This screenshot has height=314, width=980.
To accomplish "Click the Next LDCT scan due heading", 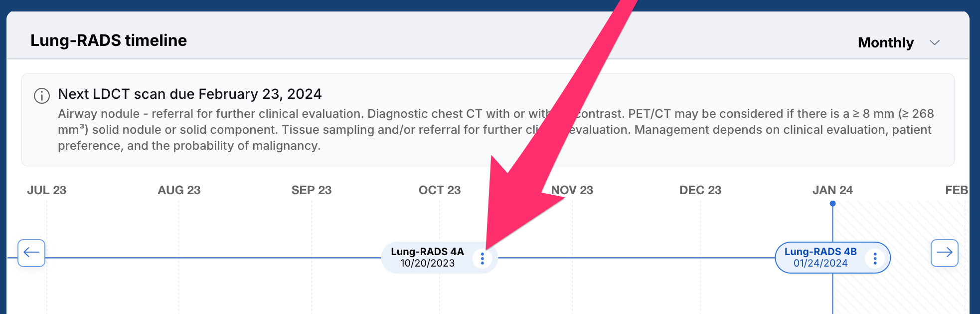I will (190, 94).
